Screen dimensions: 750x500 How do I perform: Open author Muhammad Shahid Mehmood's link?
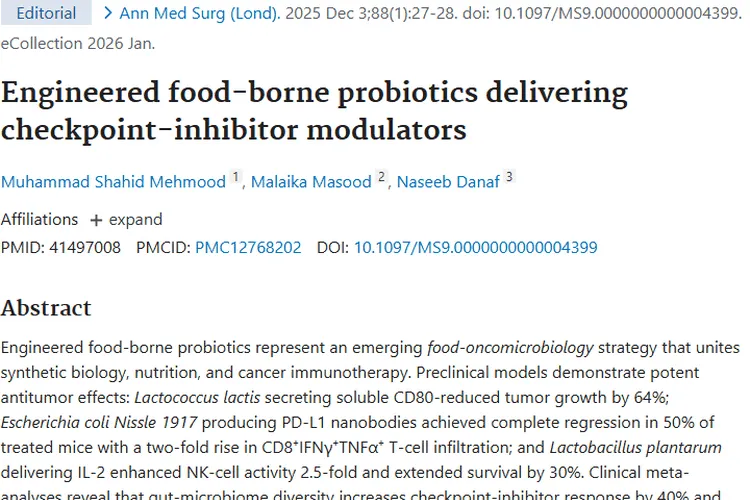(114, 181)
